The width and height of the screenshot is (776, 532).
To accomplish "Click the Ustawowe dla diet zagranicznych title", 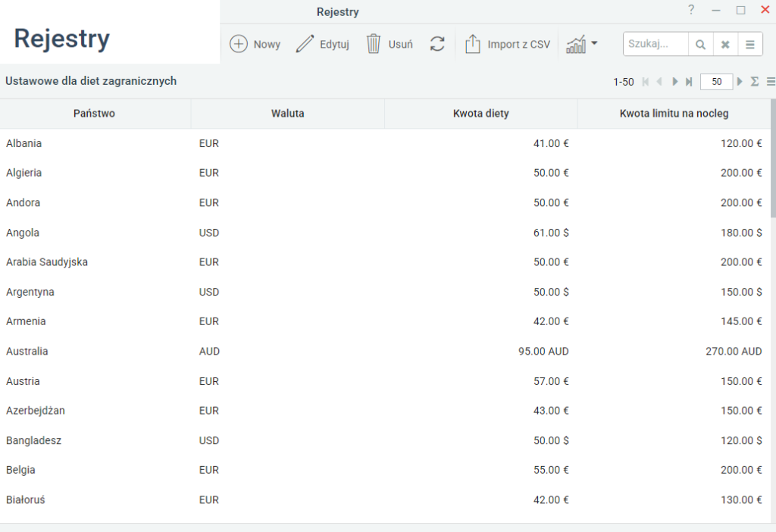I will click(91, 81).
